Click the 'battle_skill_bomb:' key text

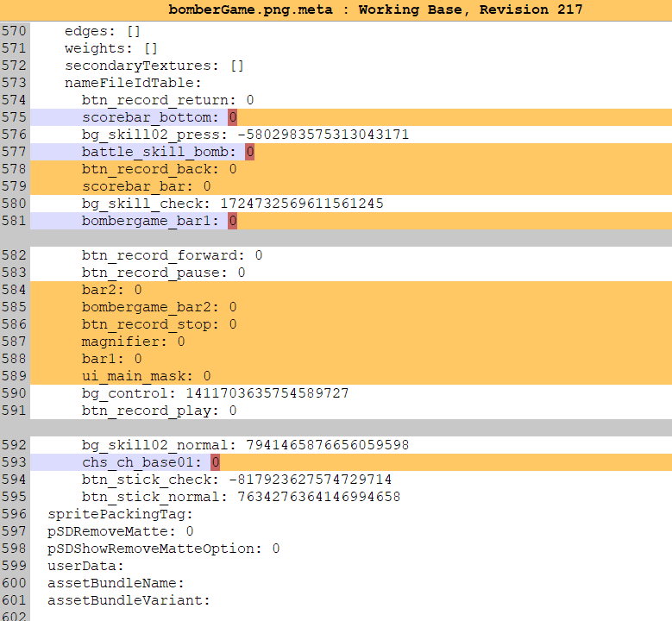(x=159, y=152)
